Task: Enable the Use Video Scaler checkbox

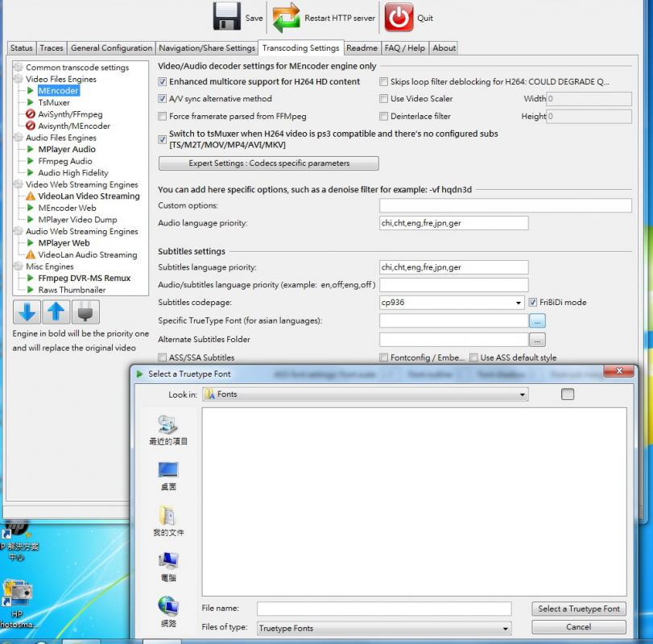Action: click(x=384, y=99)
